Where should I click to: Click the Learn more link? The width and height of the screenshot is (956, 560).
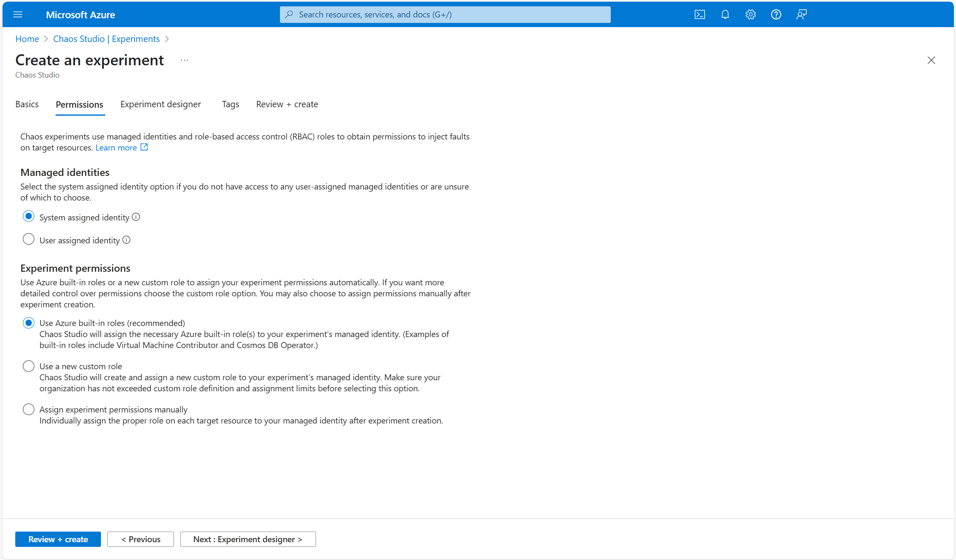coord(116,148)
